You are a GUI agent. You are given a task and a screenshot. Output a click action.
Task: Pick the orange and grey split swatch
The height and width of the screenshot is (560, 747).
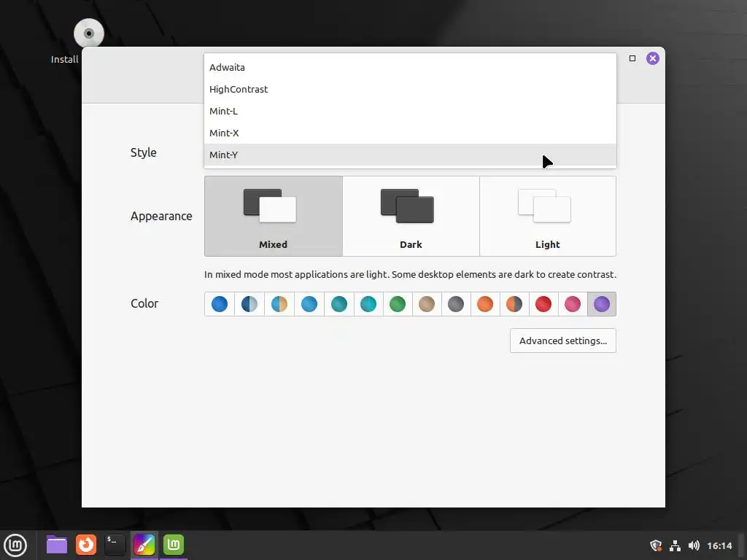click(x=514, y=304)
